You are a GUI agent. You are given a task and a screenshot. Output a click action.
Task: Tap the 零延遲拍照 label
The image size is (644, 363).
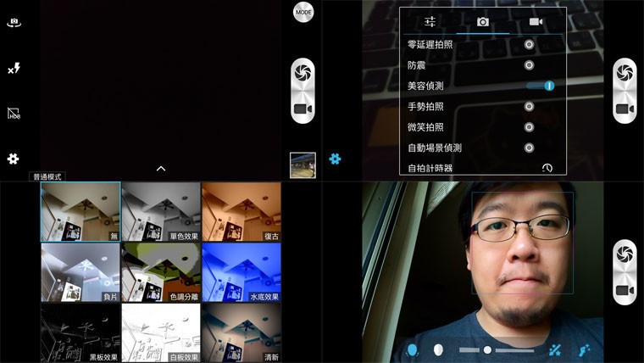[x=430, y=44]
